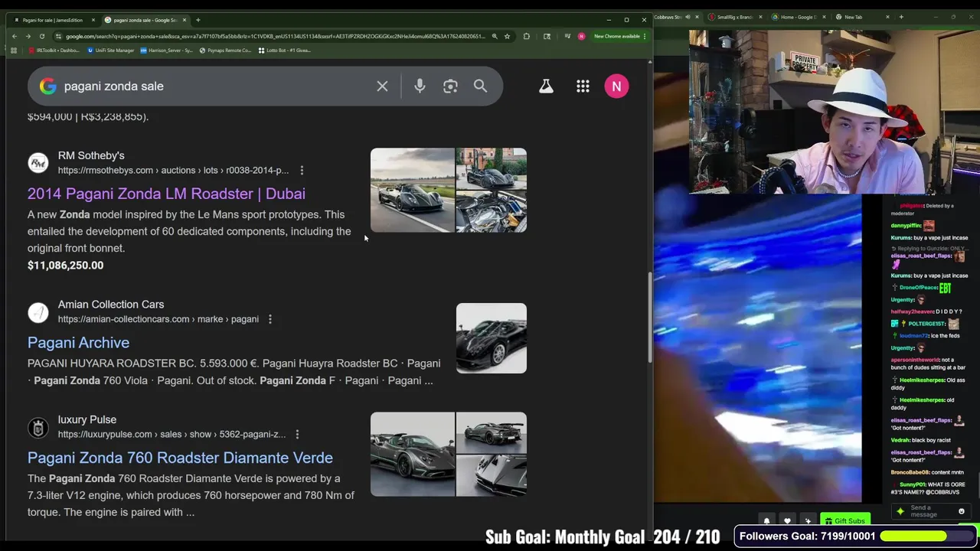Click the Amian Collection Cars favicon

tap(38, 312)
